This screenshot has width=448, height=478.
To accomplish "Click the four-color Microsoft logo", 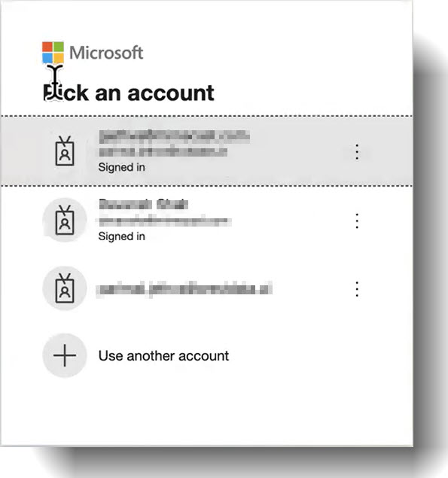I will pos(53,53).
